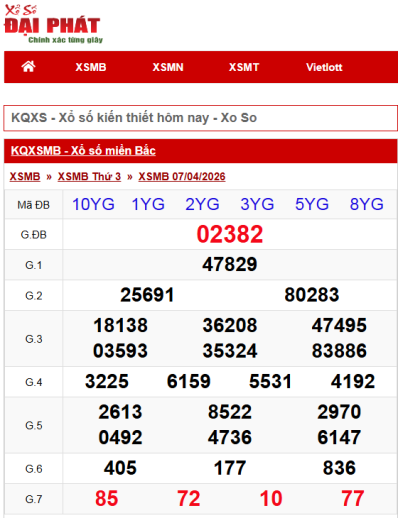Open the XSMN menu item

168,67
